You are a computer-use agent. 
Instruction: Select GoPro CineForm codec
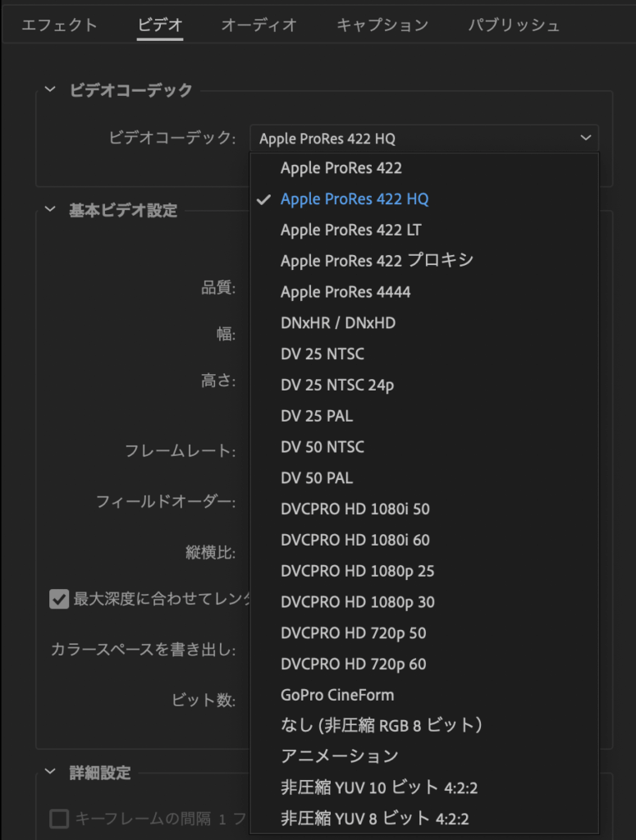pos(424,696)
